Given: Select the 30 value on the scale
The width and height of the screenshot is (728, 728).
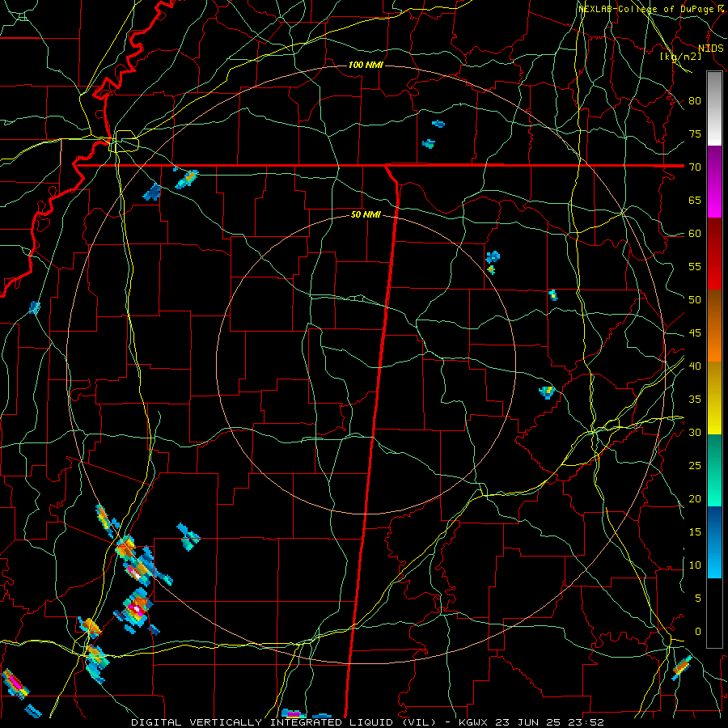Looking at the screenshot, I should pyautogui.click(x=695, y=432).
